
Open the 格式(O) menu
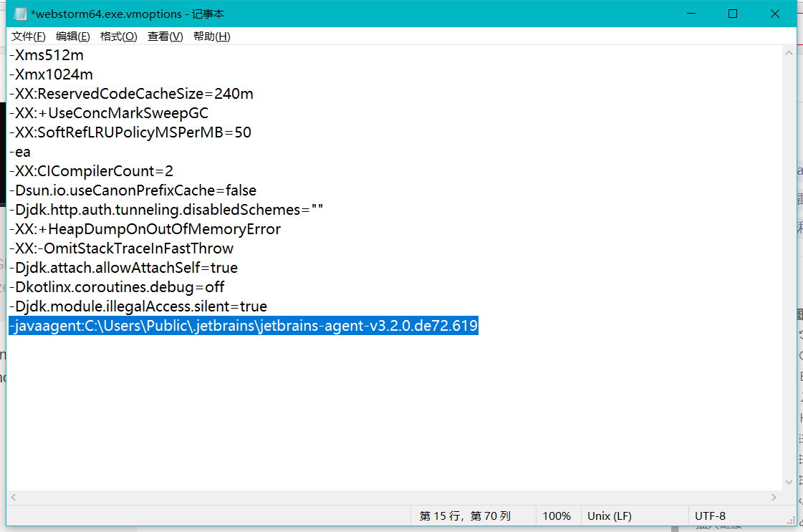click(117, 36)
